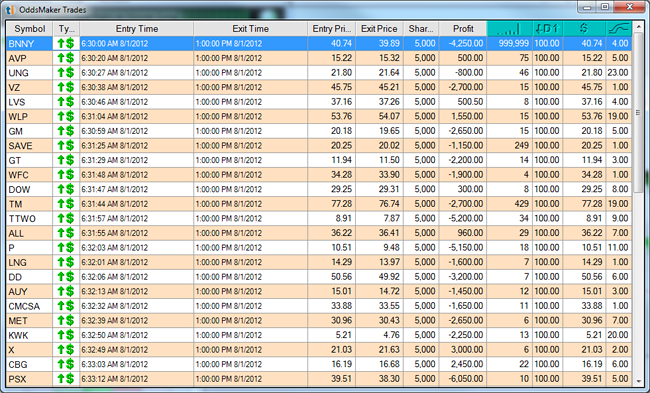
Task: Click the Exit Price column header
Action: pos(379,29)
